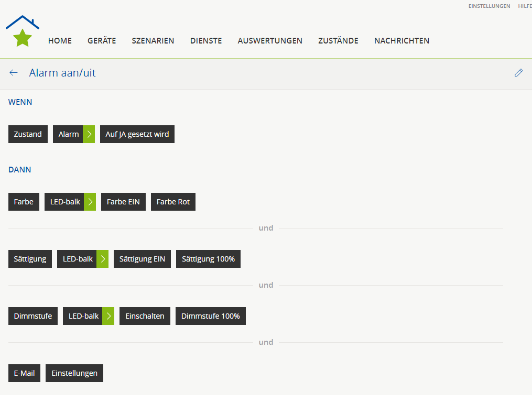Click the Einschalten action
The height and width of the screenshot is (402, 532).
(x=145, y=316)
